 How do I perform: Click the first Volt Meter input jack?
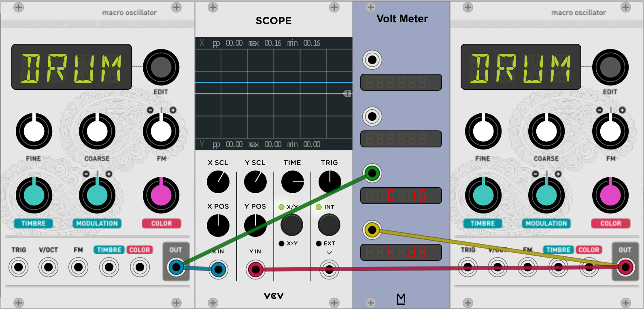pos(372,60)
